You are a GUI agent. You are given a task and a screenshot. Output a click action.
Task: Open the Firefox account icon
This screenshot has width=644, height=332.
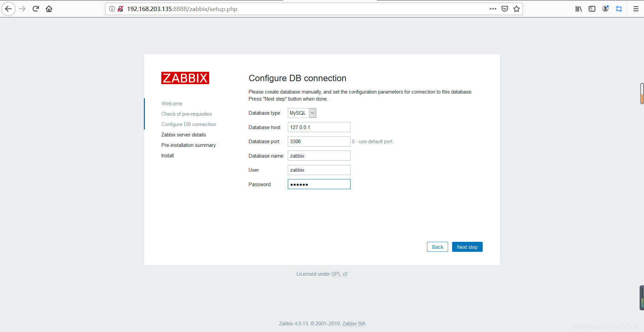605,9
